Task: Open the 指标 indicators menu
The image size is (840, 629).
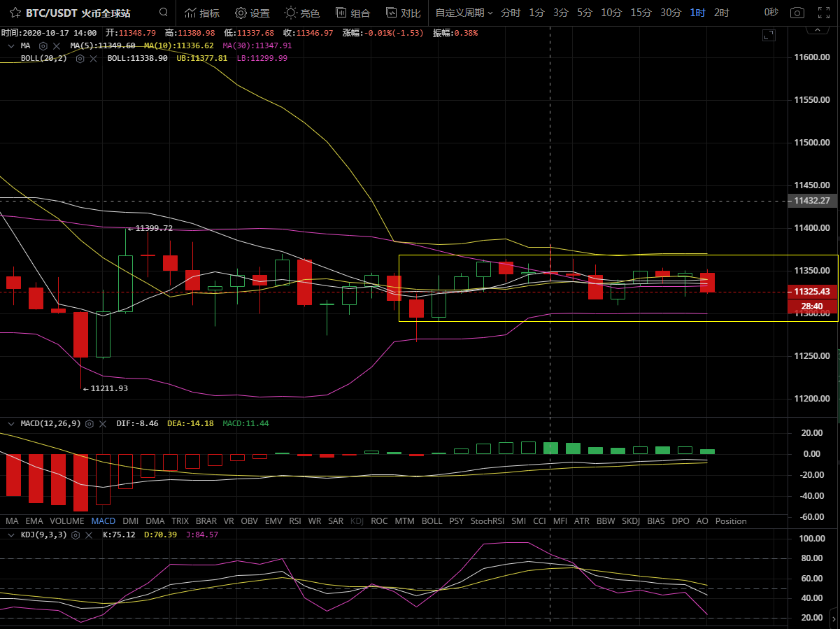Action: pyautogui.click(x=201, y=13)
